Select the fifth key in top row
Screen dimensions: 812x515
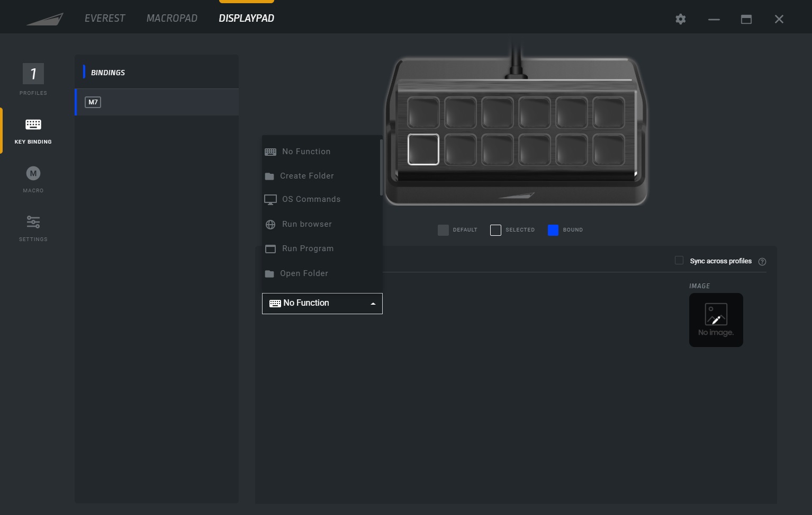572,112
